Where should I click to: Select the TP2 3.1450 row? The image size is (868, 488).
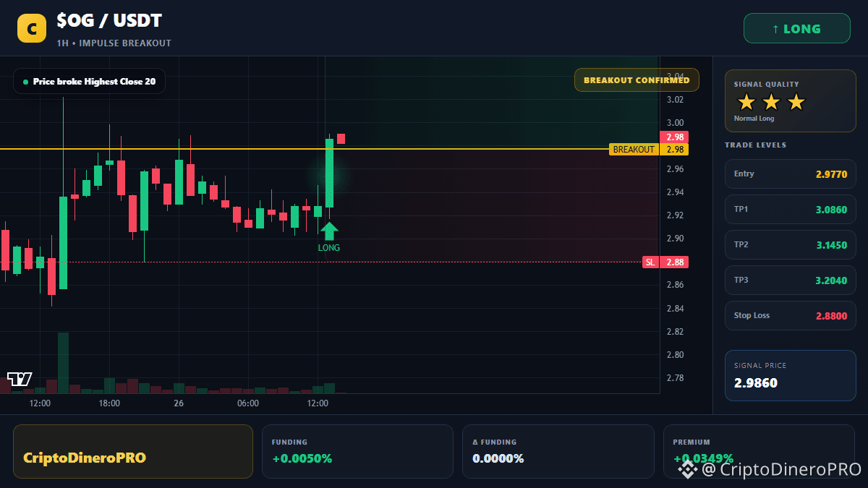791,245
